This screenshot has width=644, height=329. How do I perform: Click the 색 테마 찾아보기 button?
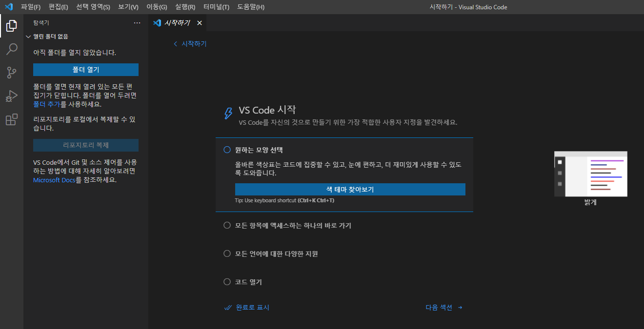350,190
